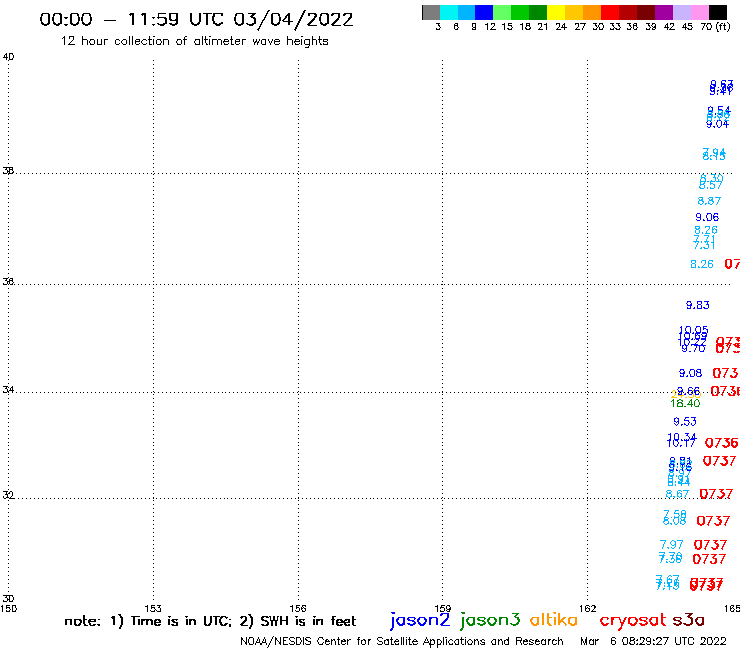Click the lavender swatch in the color scale
The image size is (740, 650).
[682, 12]
